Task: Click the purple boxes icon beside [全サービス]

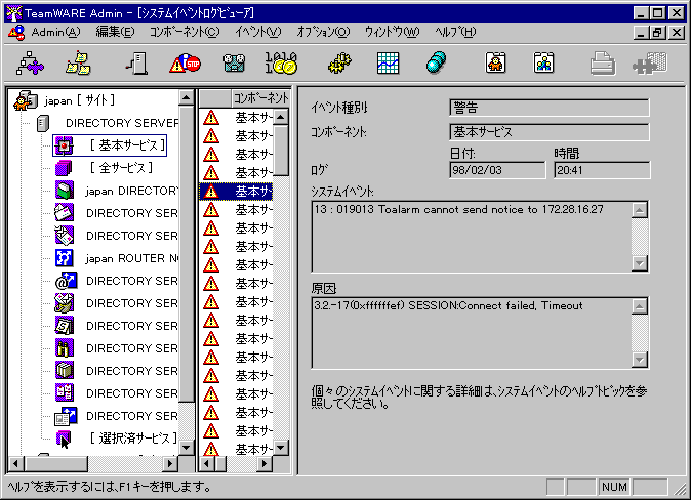Action: (63, 168)
